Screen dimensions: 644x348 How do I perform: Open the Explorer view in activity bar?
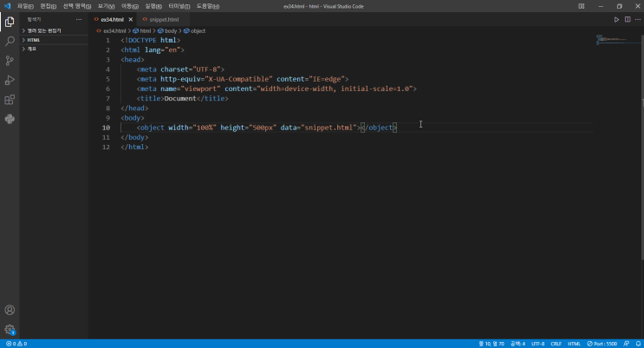(10, 22)
